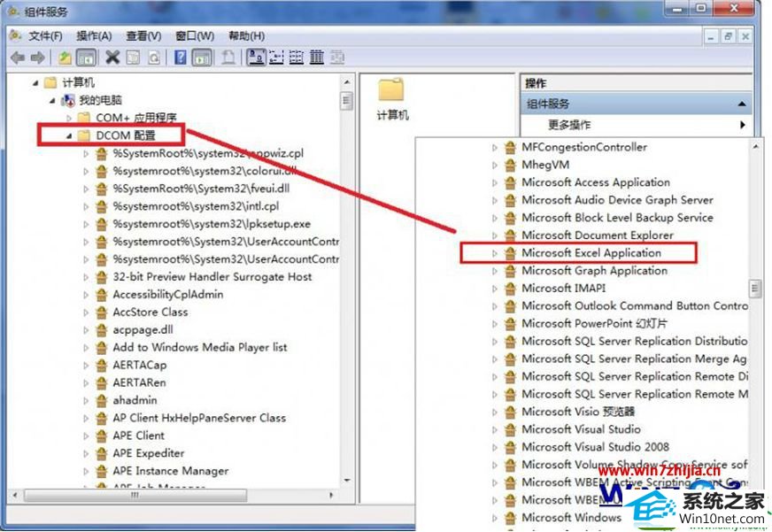Collapse the 计算机 tree node
Image resolution: width=772 pixels, height=532 pixels.
tap(35, 83)
